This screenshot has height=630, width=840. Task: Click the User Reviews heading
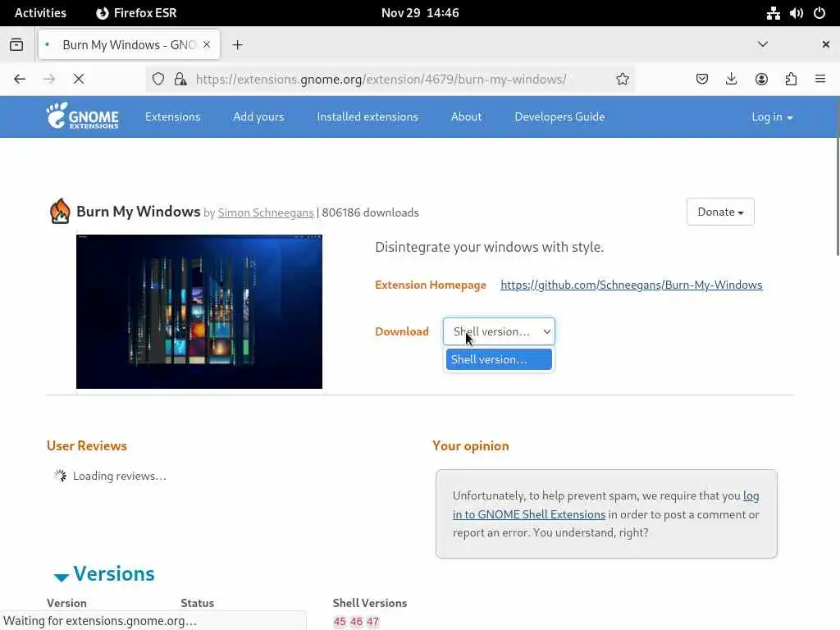[87, 445]
